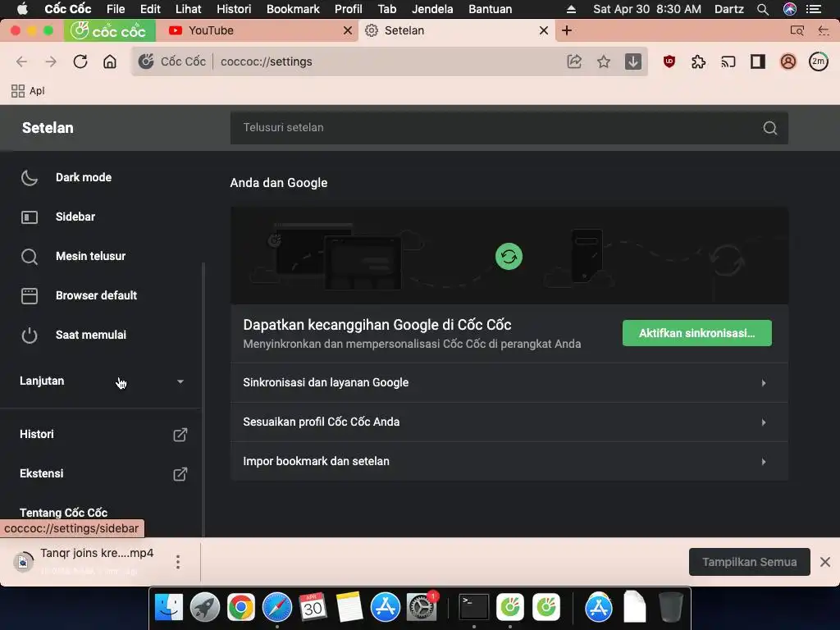This screenshot has height=630, width=840.
Task: Expand Sesuaikan profil Cốc Cốc Anda arrow
Action: (x=764, y=422)
